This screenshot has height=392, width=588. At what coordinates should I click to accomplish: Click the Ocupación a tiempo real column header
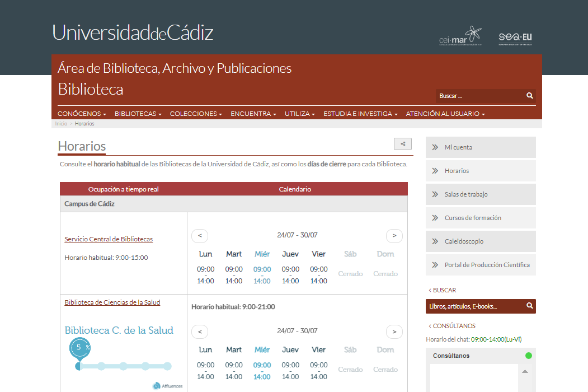(x=124, y=189)
